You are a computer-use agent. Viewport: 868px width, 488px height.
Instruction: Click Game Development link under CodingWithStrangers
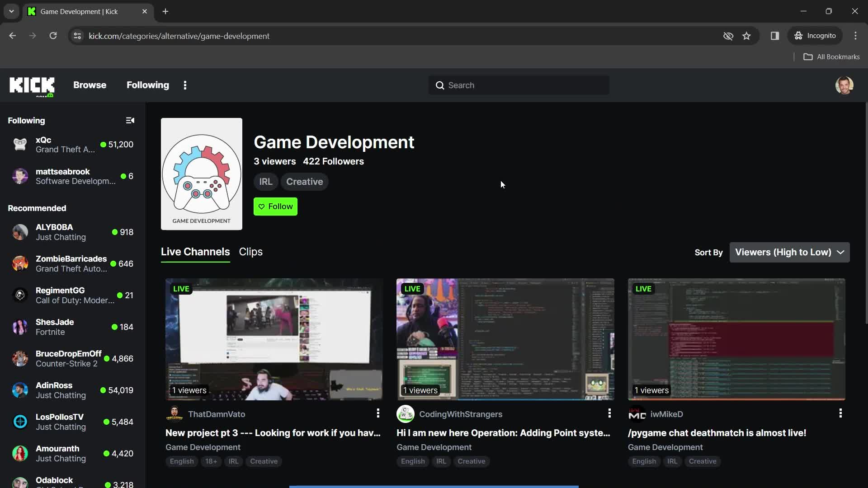point(434,447)
